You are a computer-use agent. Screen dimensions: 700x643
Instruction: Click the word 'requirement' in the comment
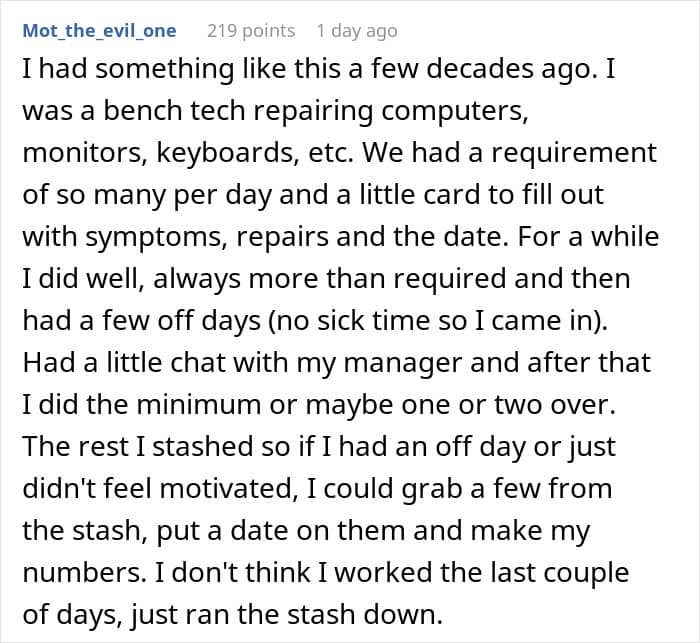[x=575, y=152]
